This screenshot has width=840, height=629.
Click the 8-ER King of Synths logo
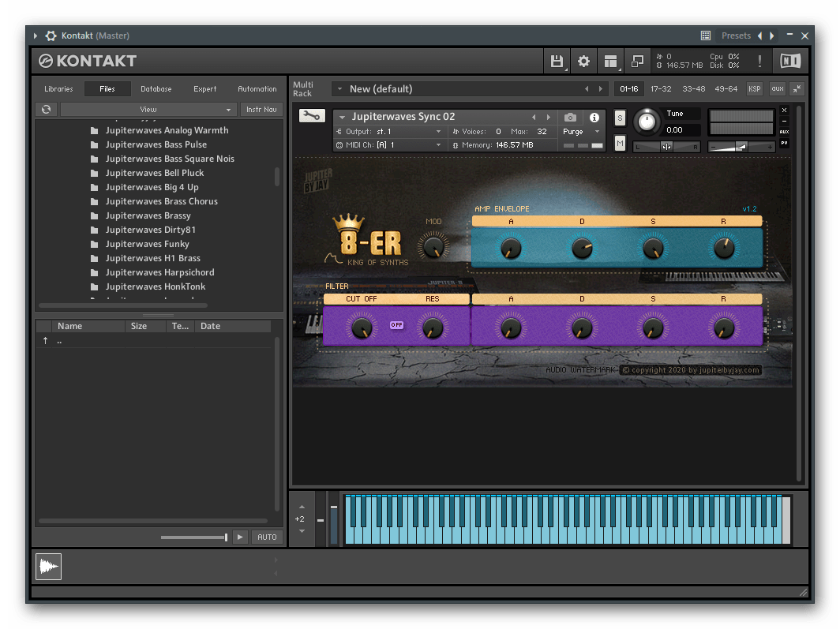click(x=368, y=241)
